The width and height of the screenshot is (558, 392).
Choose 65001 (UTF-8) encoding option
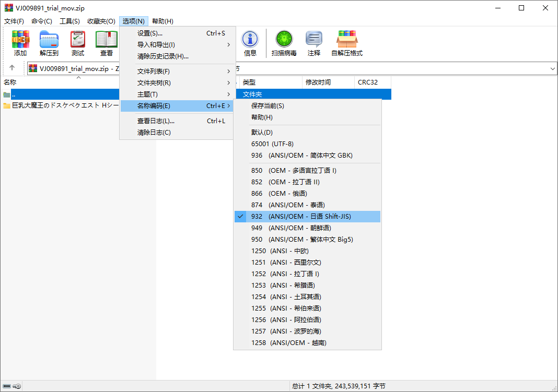coord(272,144)
